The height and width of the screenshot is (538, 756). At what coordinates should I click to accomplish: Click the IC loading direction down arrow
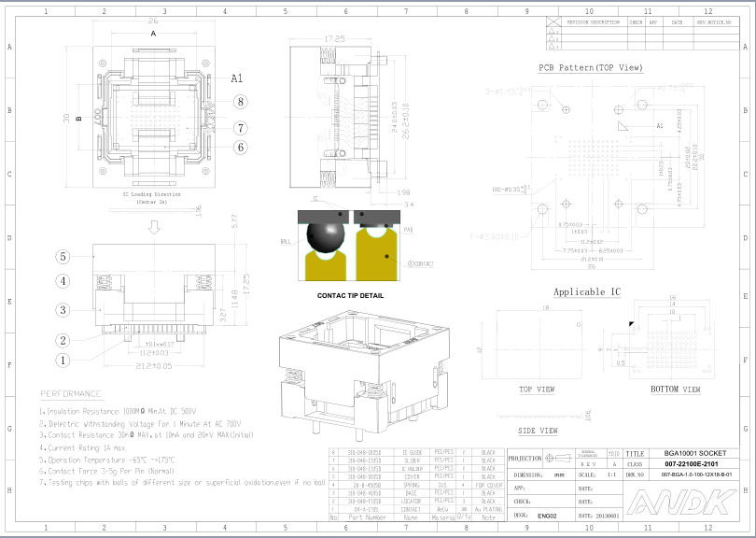click(154, 227)
